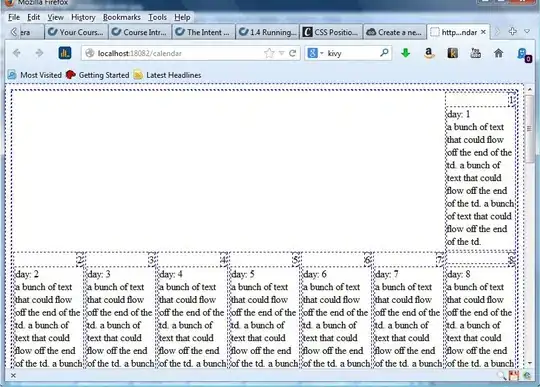Switch to The Intent ... tab
This screenshot has height=387, width=540.
click(204, 32)
